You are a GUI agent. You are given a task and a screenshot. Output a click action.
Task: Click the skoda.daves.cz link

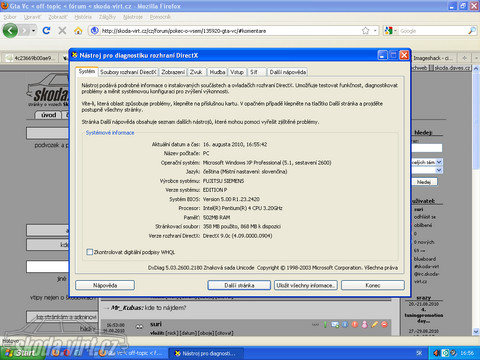point(452,68)
